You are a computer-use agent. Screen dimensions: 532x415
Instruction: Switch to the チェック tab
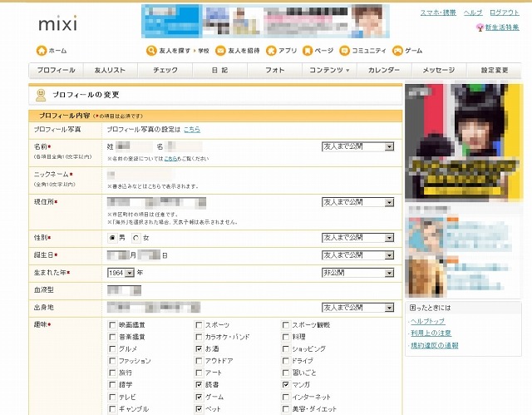click(165, 70)
